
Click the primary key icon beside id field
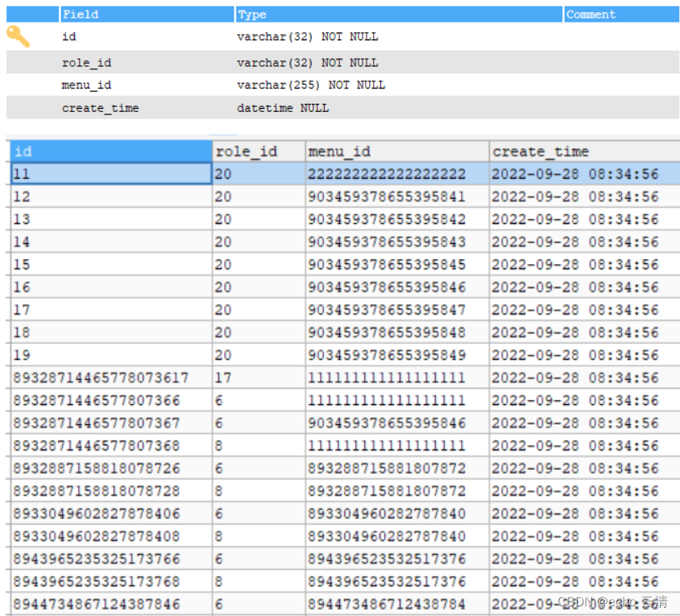pos(19,36)
